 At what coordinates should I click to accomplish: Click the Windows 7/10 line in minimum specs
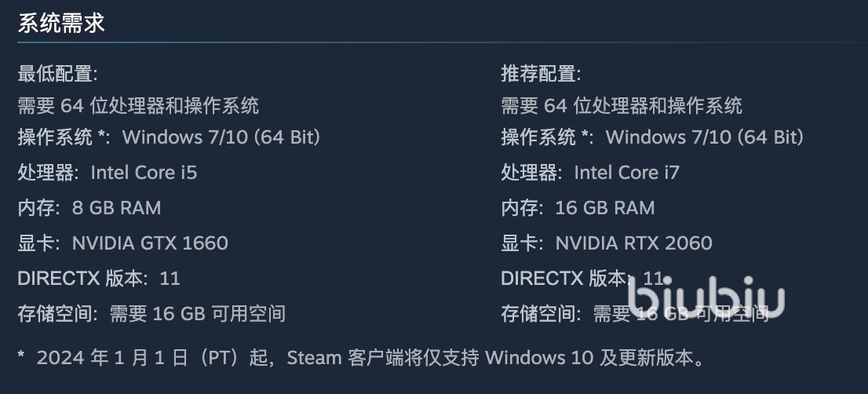point(221,137)
